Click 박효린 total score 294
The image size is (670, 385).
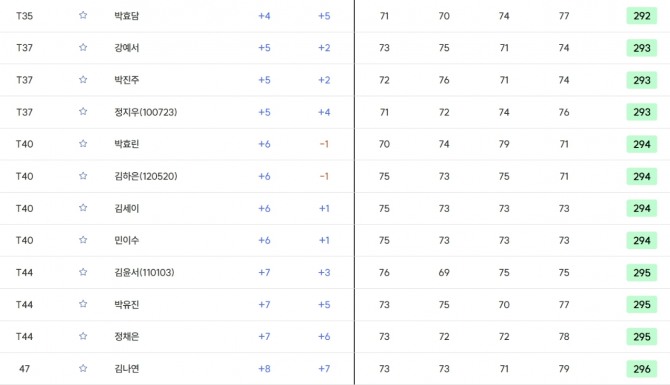641,144
